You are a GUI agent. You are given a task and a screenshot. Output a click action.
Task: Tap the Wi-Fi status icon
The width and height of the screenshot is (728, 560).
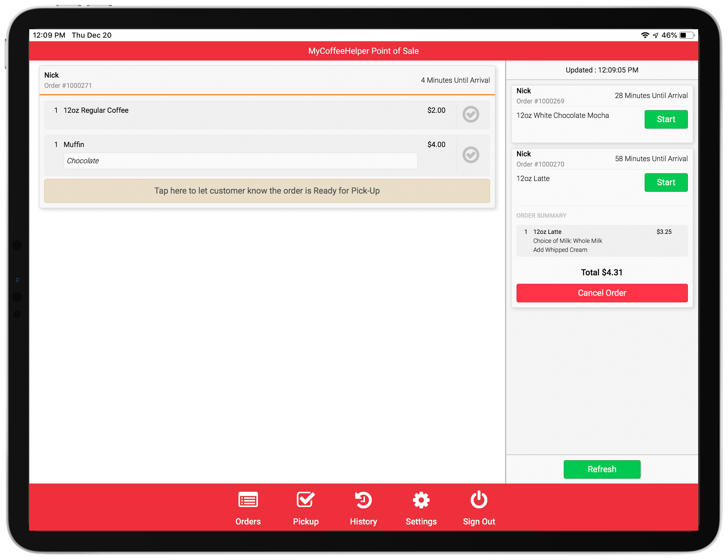tap(645, 35)
